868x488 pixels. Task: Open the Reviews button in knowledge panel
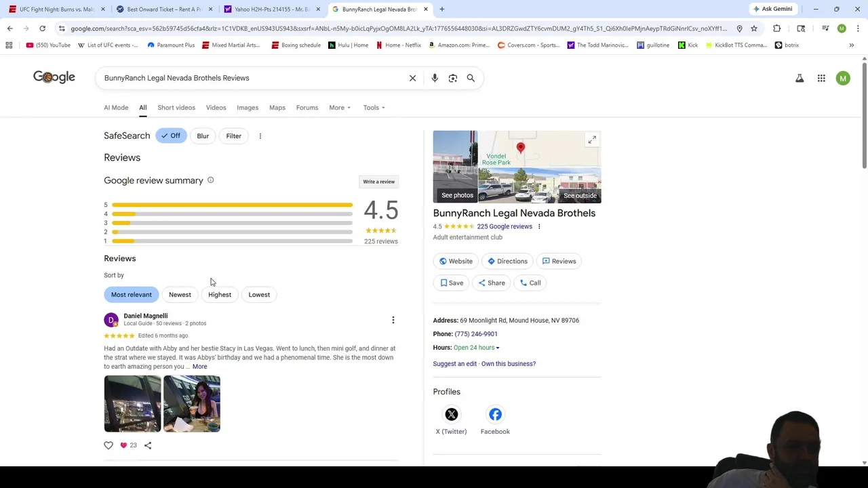(x=559, y=261)
